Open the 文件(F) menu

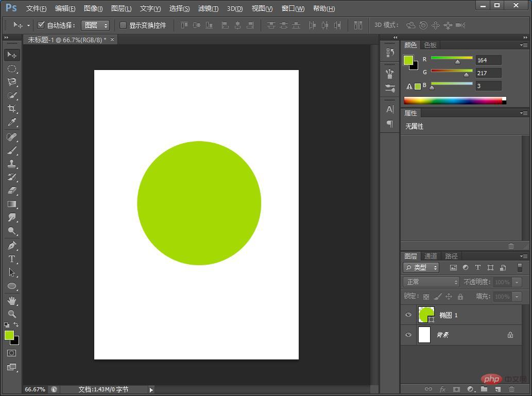coord(36,8)
